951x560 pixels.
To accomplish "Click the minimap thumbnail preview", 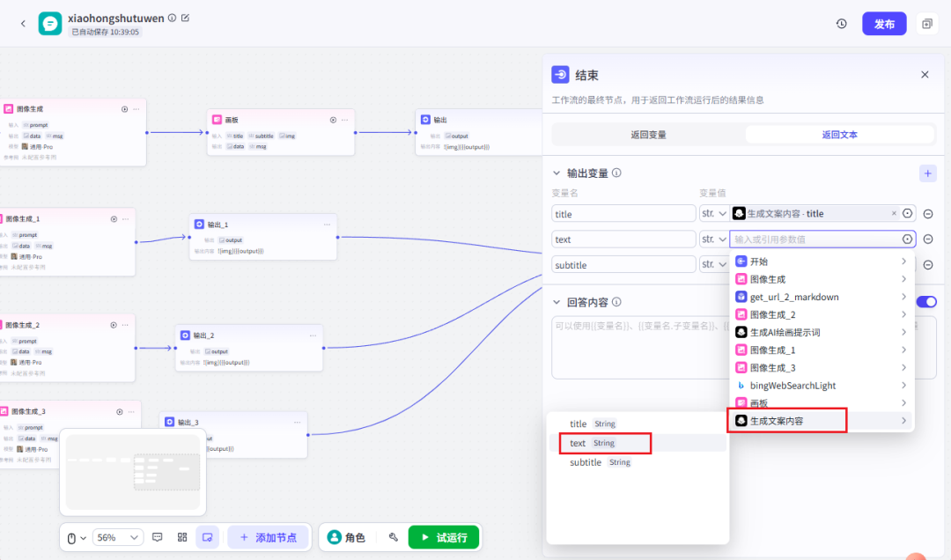I will click(x=133, y=471).
